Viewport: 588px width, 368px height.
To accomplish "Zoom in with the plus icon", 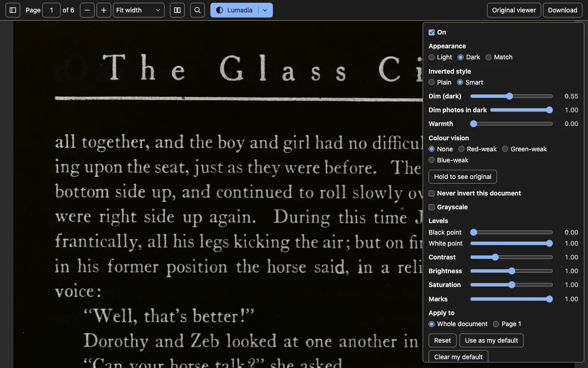I will point(104,10).
